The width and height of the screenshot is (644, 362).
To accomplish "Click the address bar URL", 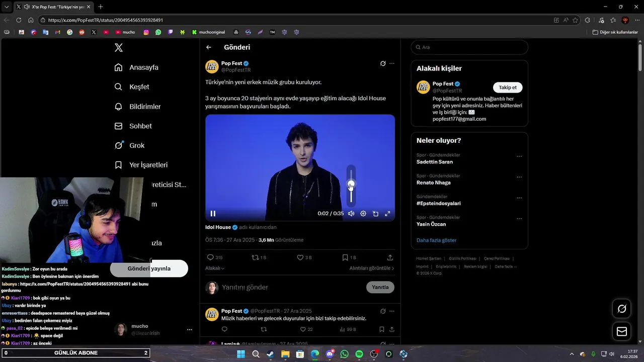I will click(106, 20).
